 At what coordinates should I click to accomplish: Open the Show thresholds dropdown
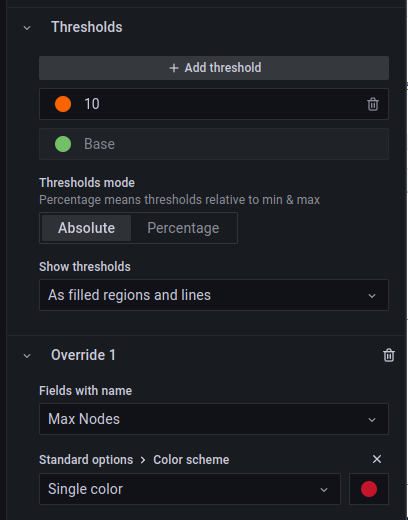pyautogui.click(x=214, y=295)
